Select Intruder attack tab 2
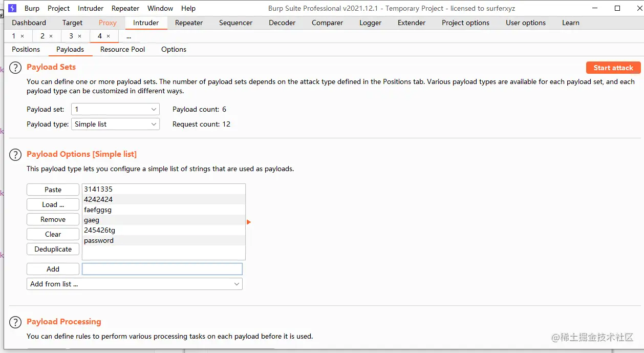 pyautogui.click(x=42, y=36)
